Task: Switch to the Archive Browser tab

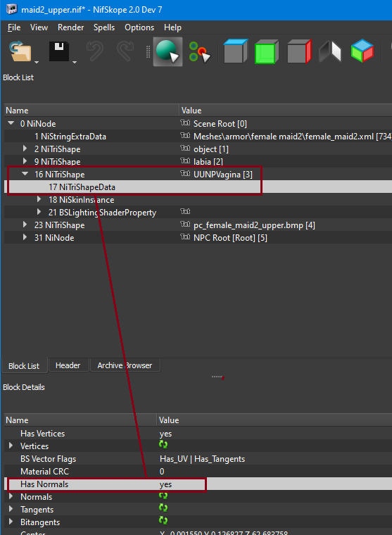Action: tap(125, 365)
